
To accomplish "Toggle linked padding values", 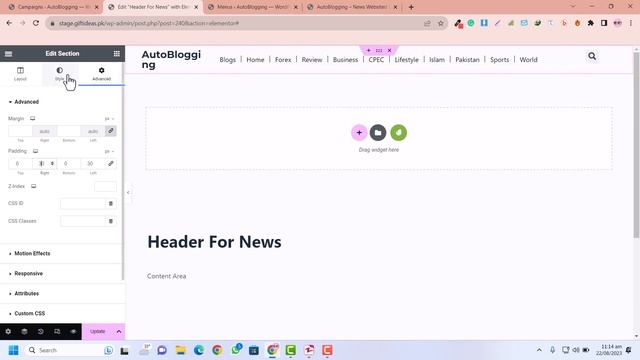I will (111, 163).
